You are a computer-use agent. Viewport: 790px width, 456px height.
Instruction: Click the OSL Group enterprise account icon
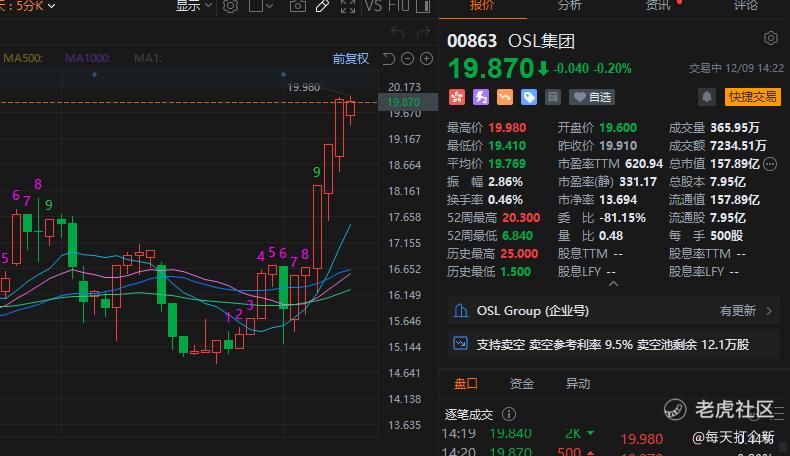click(x=460, y=310)
